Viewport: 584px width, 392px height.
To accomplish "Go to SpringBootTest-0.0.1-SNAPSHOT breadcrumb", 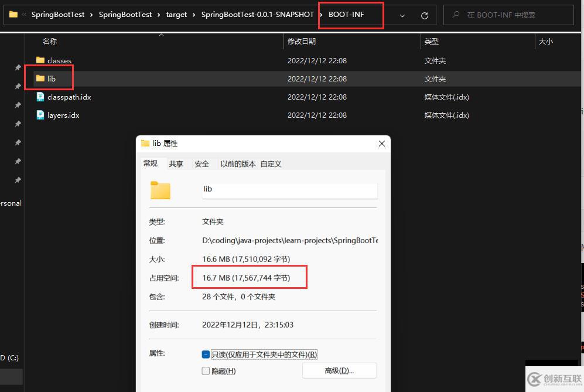I will point(257,15).
